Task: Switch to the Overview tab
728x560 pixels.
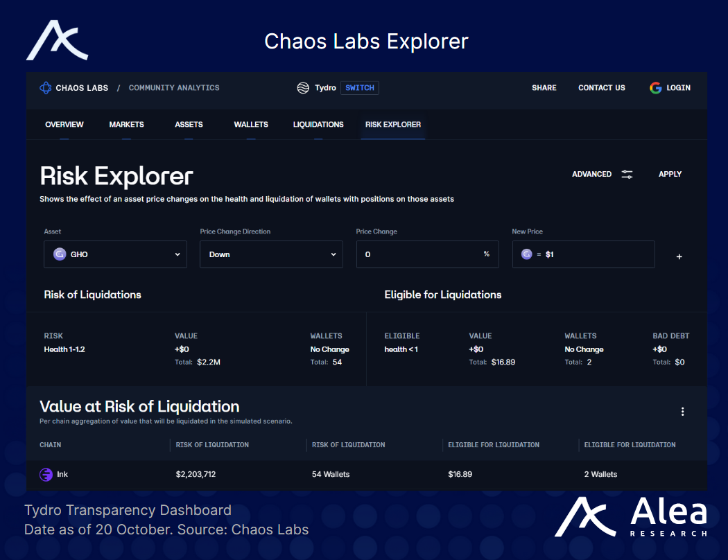Action: click(64, 124)
